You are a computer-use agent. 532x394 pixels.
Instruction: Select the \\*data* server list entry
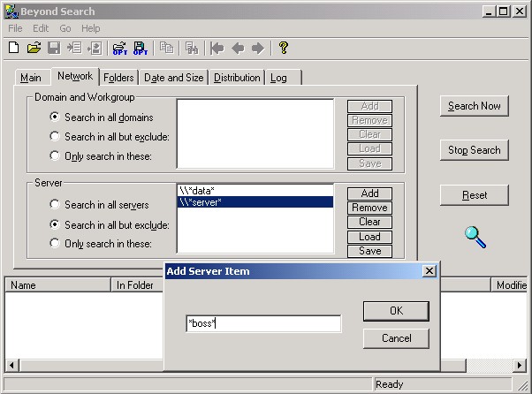coord(255,191)
